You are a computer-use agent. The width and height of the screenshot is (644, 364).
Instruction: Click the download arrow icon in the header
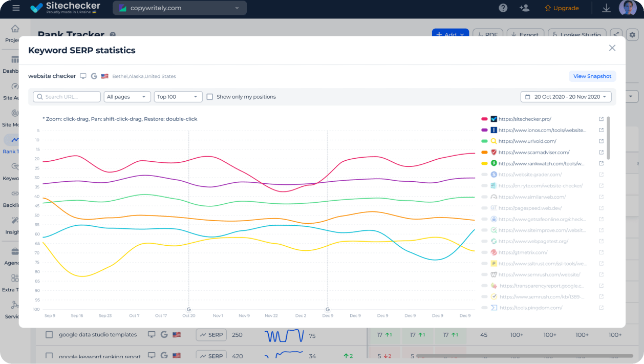(607, 8)
